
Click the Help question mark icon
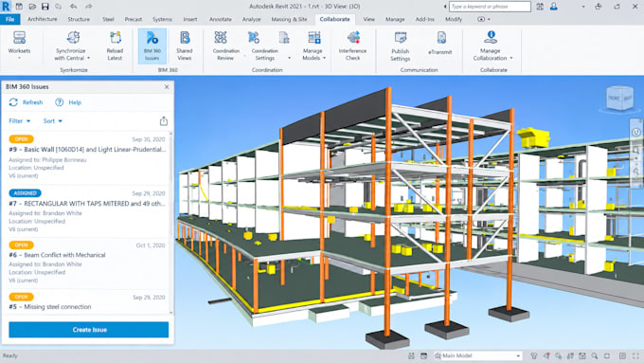[x=59, y=102]
